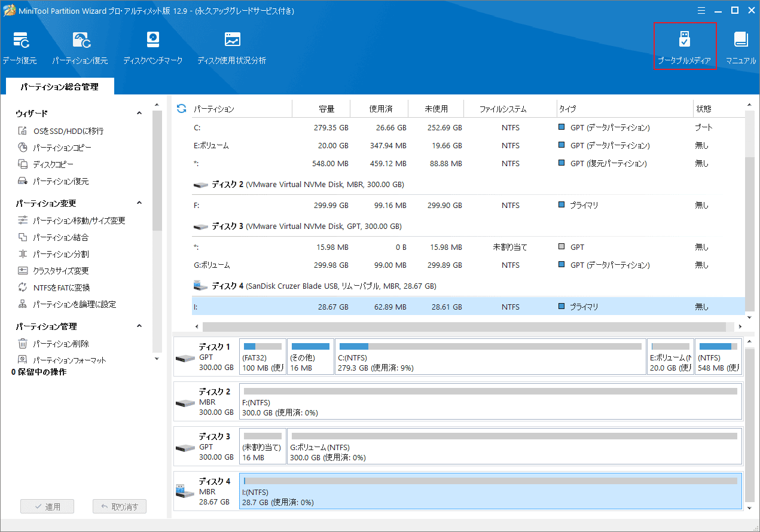The image size is (760, 532).
Task: Click the ディスク 4 USB drive icon in the disk map
Action: [x=185, y=491]
